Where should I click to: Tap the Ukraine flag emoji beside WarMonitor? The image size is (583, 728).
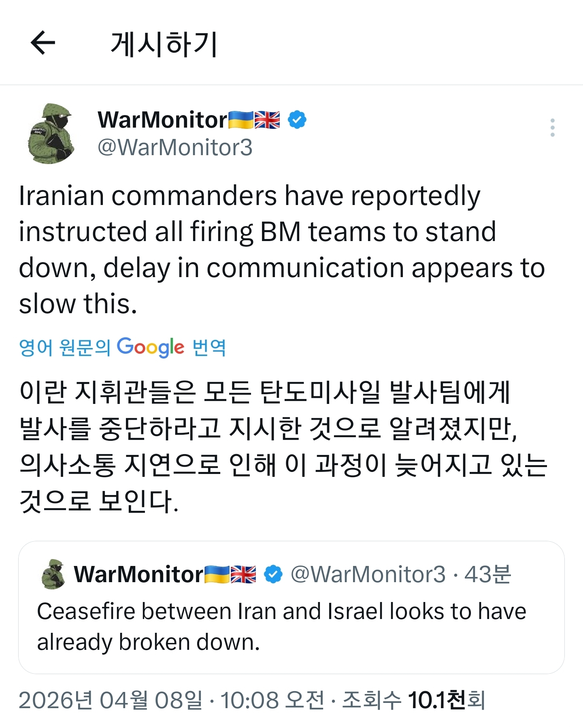241,120
